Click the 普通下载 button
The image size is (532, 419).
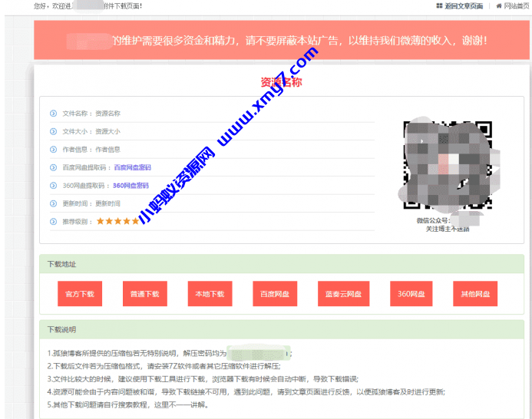coord(145,294)
